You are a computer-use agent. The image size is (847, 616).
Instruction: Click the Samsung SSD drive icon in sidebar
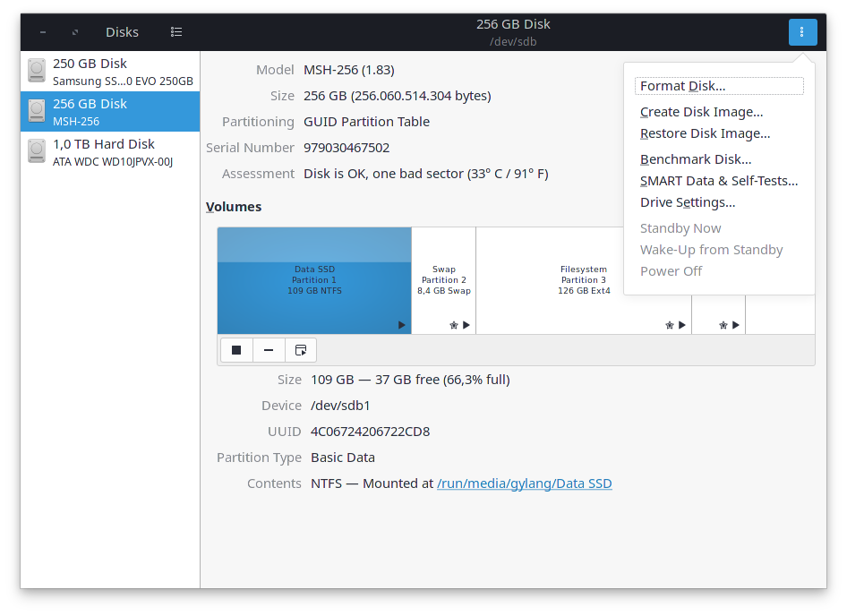(36, 71)
